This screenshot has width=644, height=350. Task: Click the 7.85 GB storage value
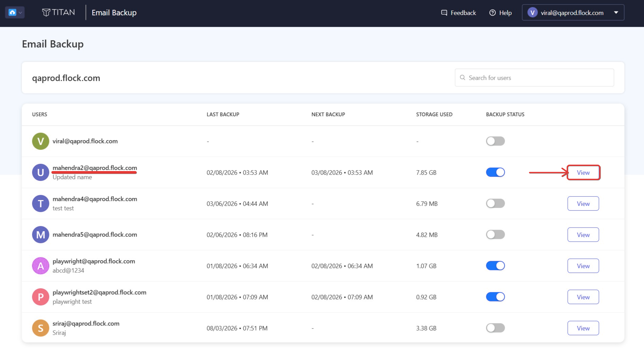click(x=426, y=172)
